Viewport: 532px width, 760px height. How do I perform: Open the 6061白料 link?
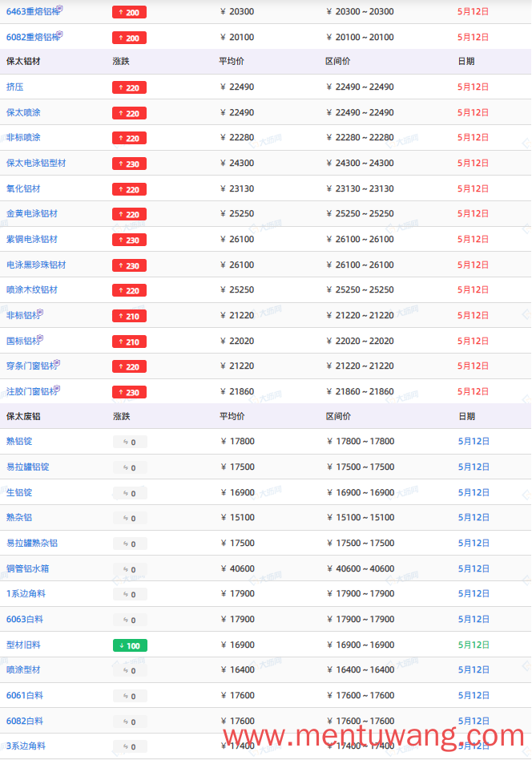coord(25,696)
